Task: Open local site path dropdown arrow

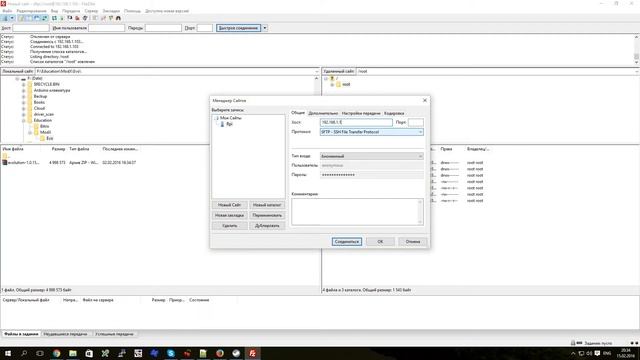Action: tap(317, 71)
